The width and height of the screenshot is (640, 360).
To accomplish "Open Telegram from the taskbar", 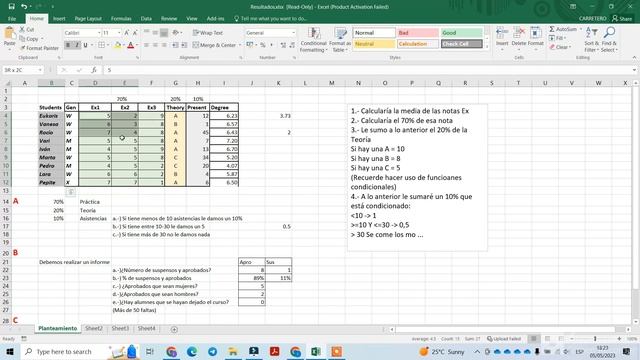I will coord(212,351).
